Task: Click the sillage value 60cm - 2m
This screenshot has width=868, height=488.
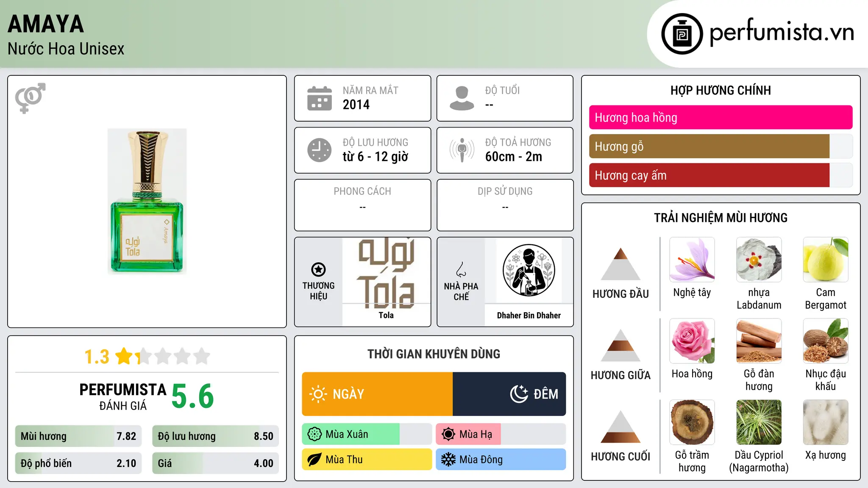Action: pyautogui.click(x=514, y=157)
